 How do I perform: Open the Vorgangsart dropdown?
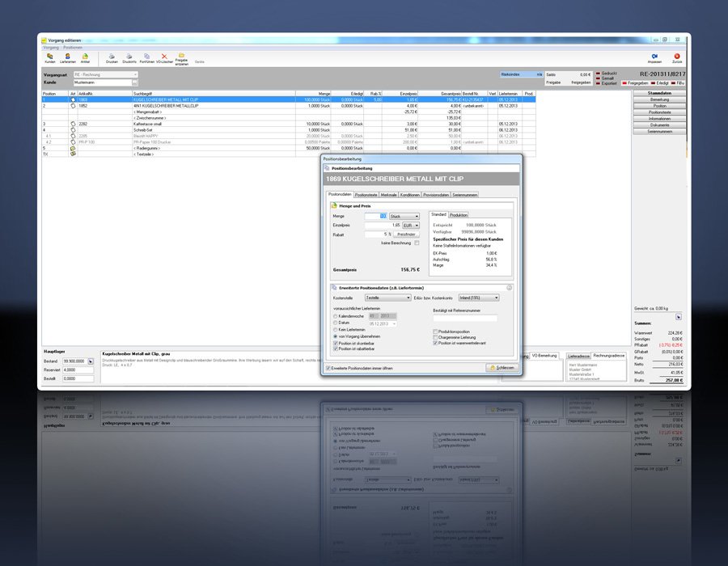click(x=135, y=74)
